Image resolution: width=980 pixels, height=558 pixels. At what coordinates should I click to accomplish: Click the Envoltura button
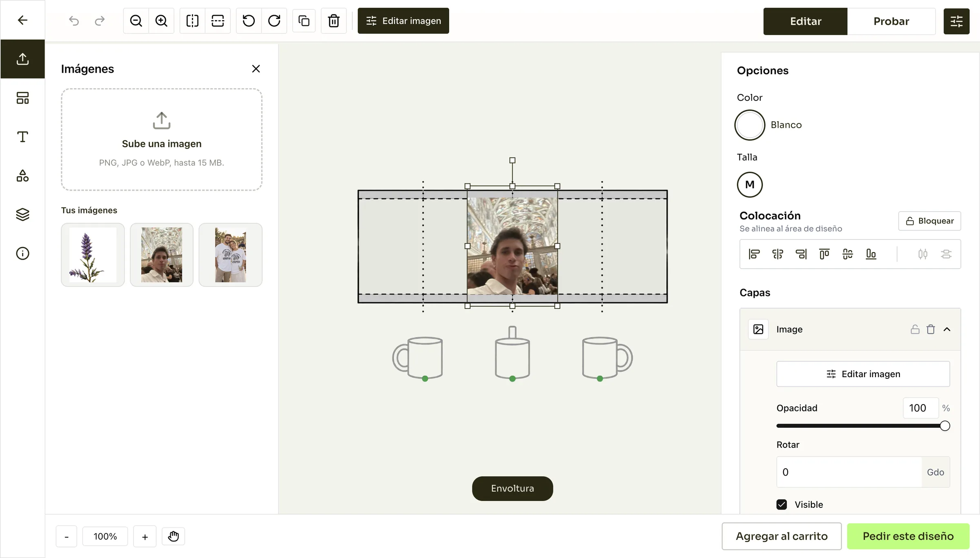click(512, 488)
